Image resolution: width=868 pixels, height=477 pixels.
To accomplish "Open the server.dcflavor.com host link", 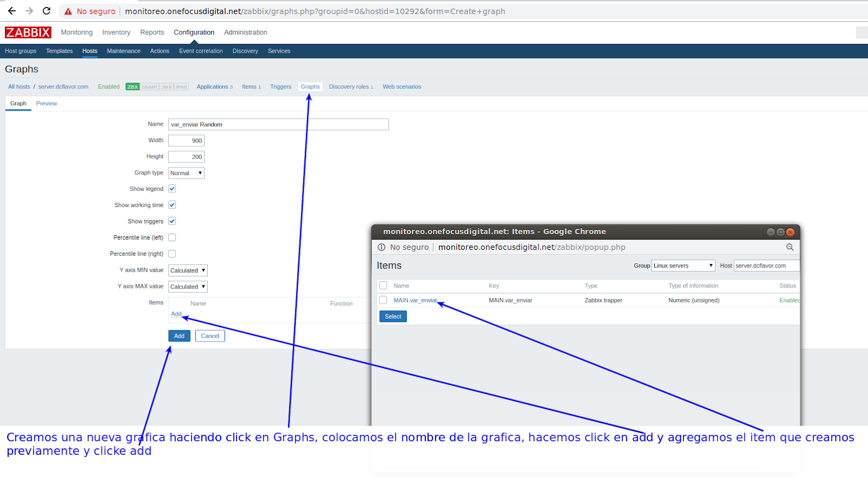I will coord(63,87).
